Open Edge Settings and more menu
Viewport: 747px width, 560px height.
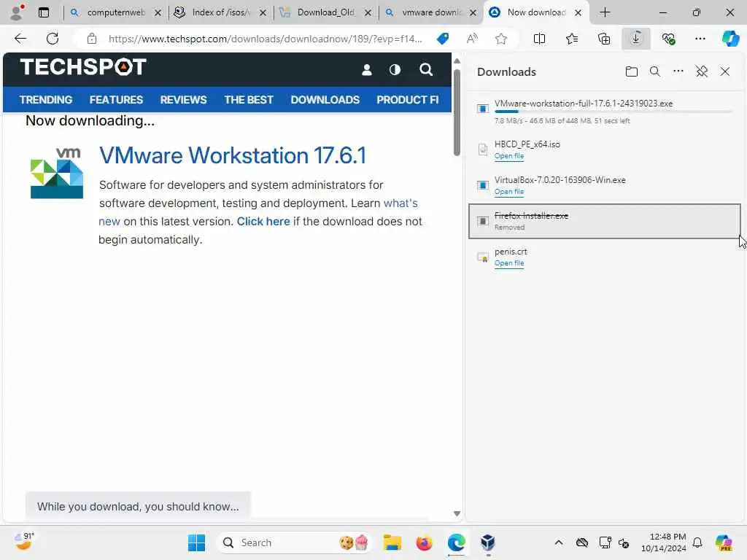[x=700, y=39]
